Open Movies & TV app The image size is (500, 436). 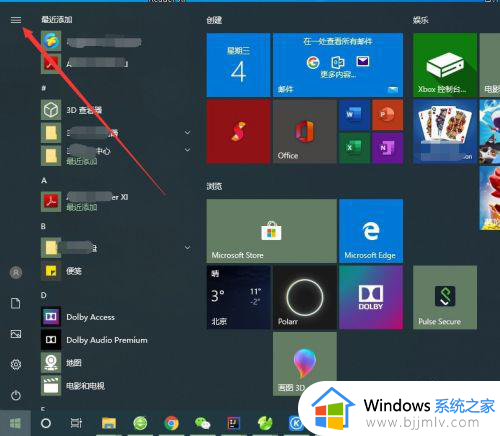click(114, 386)
